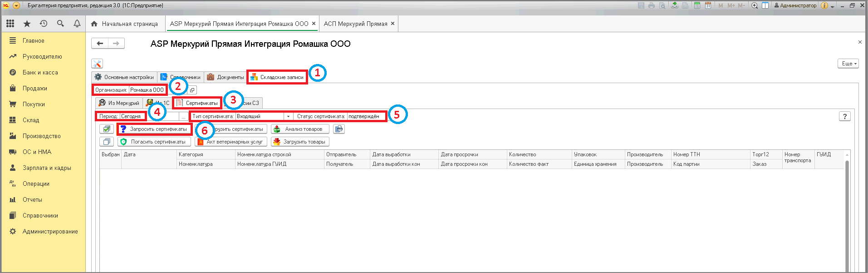Click the save diskette icon in title bar
The image size is (868, 273).
pos(641,5)
